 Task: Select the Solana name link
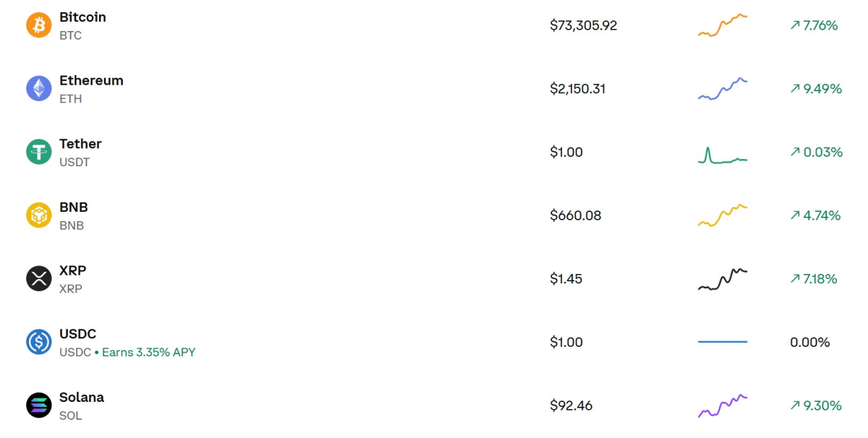click(82, 397)
